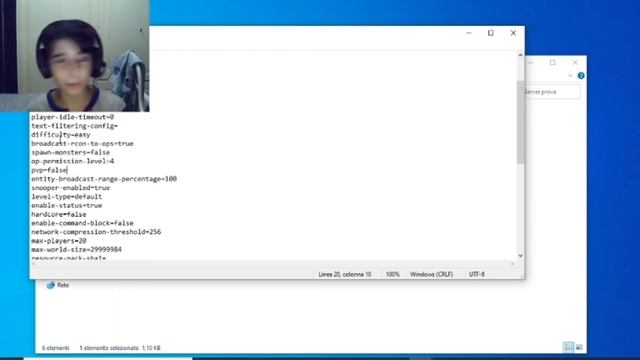Click Notepad's vertical scrollbar thumb

tap(520, 122)
